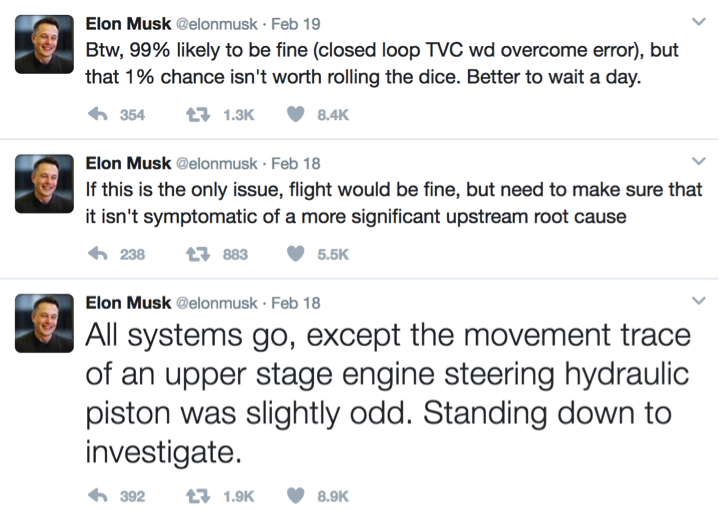Like the hydraulic piston tweet
Viewport: 719px width, 510px height.
tap(296, 493)
